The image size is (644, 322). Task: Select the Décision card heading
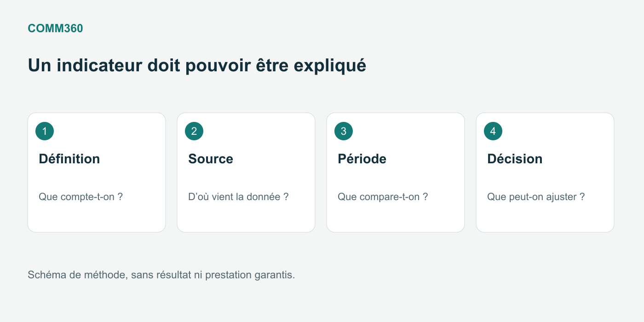pyautogui.click(x=515, y=159)
